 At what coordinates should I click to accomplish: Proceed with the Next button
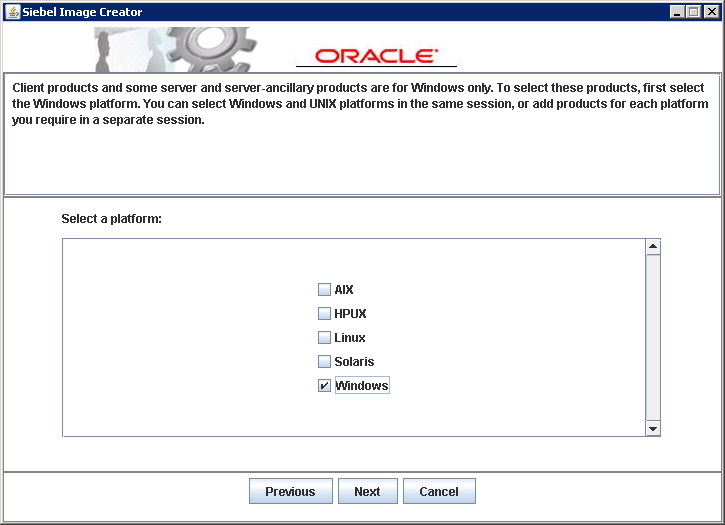click(368, 491)
